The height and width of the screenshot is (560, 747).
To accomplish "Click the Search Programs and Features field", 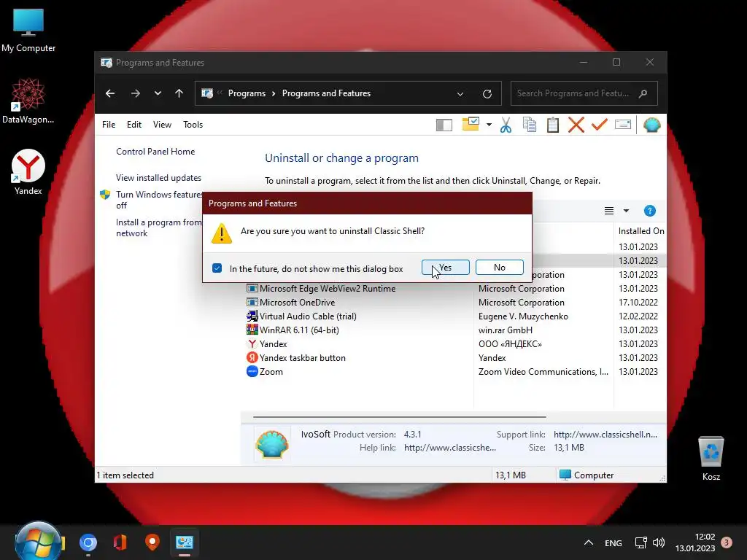I will [x=584, y=93].
